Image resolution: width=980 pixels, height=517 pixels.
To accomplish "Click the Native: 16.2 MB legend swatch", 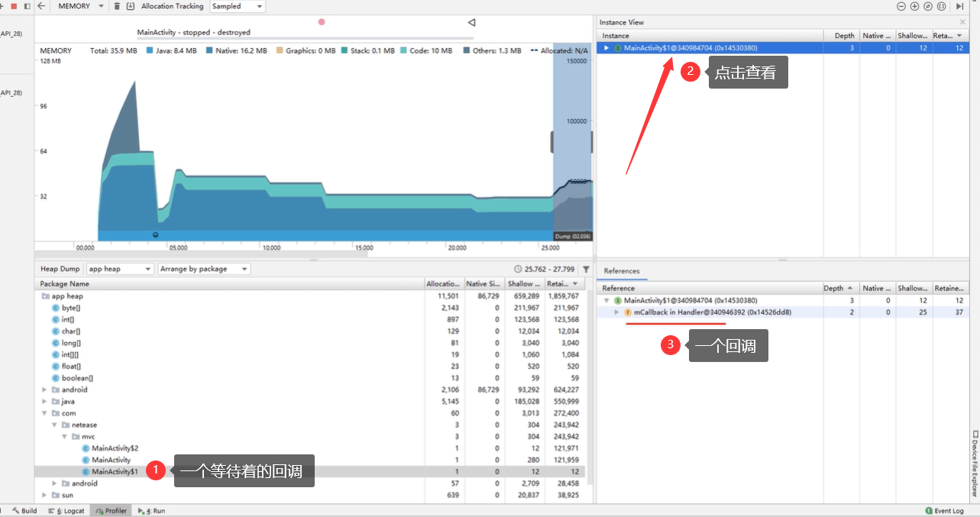I will click(x=209, y=50).
